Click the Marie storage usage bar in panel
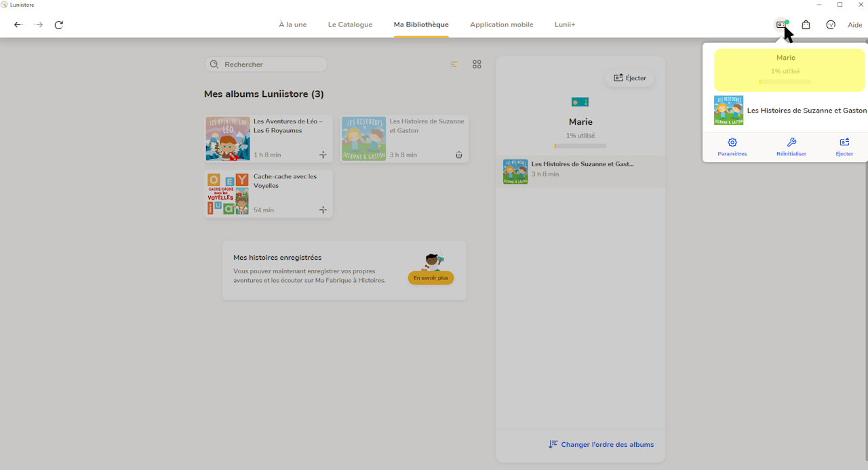This screenshot has width=868, height=470. point(580,146)
